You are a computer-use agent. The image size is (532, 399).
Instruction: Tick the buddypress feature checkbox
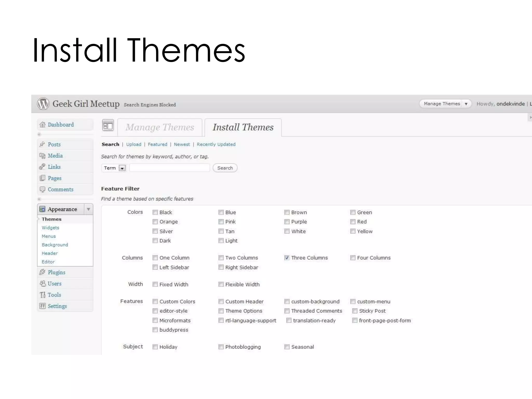tap(155, 330)
